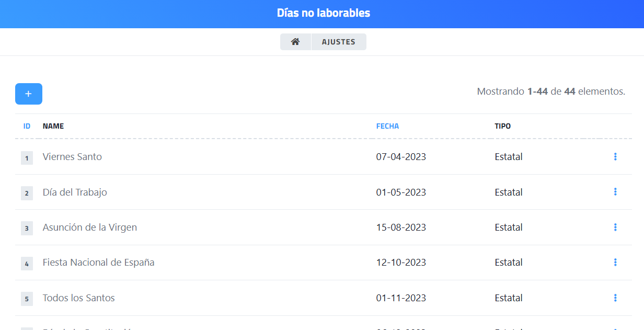The image size is (644, 330).
Task: Select the Día del Trabajo entry
Action: pos(75,192)
